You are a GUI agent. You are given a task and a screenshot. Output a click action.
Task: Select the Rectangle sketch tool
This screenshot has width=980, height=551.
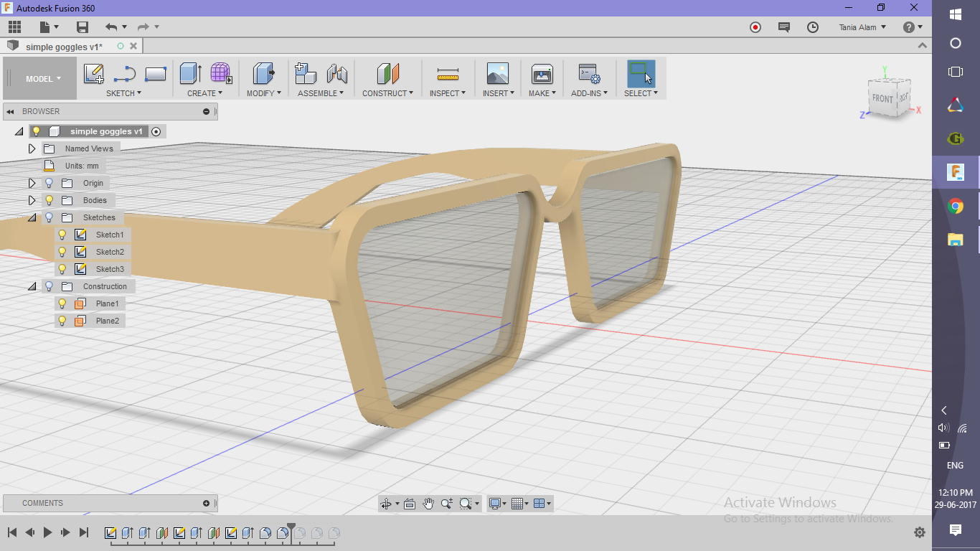[156, 74]
